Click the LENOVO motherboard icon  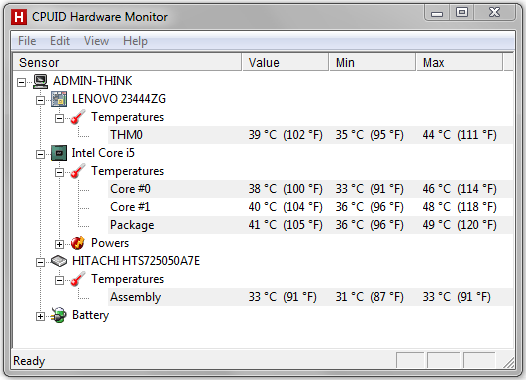click(x=59, y=99)
